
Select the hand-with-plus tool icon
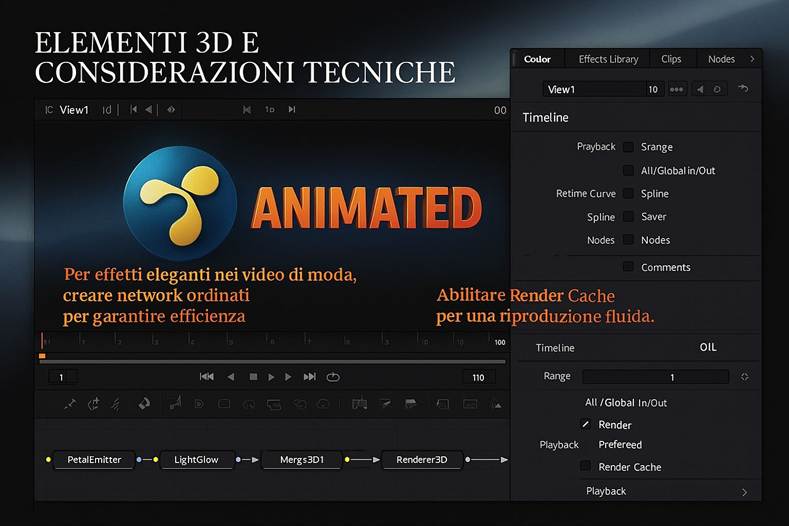point(94,404)
